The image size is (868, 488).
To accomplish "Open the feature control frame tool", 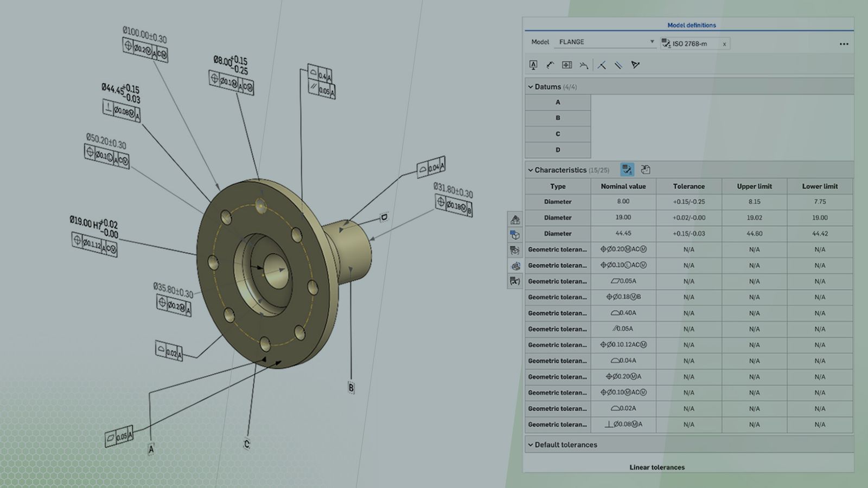I will [567, 65].
